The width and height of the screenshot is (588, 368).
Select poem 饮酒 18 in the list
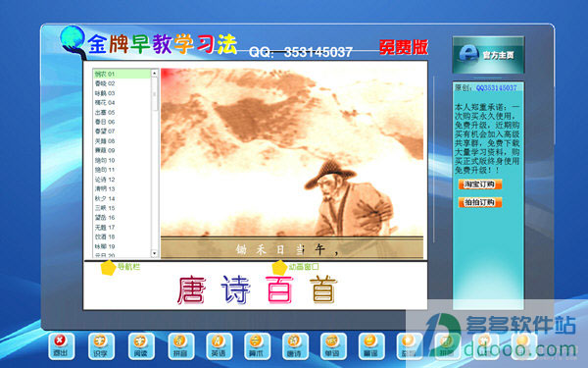(122, 237)
